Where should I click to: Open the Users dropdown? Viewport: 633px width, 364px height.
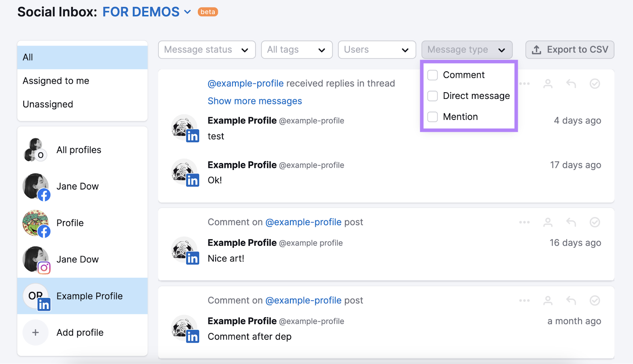(376, 49)
